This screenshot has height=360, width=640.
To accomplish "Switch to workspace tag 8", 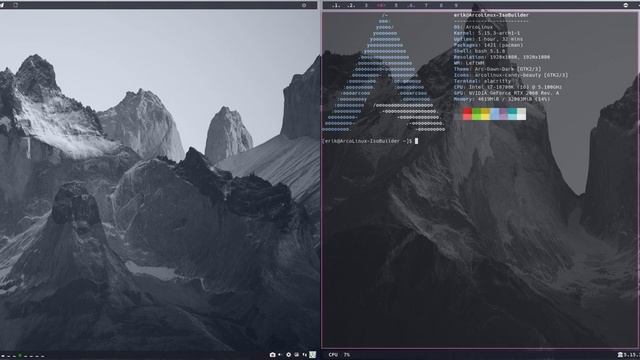I will click(x=441, y=6).
